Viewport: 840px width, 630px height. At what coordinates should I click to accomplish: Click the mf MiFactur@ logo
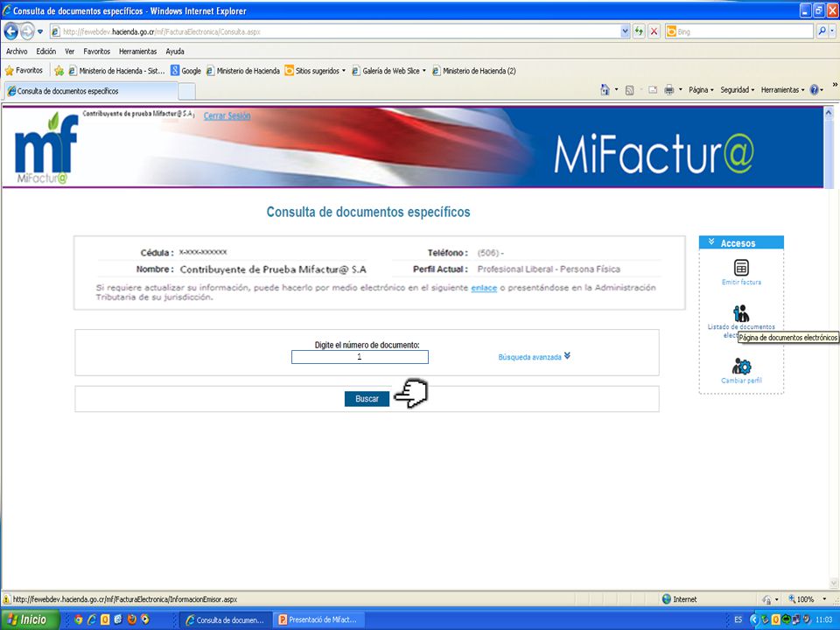click(x=46, y=147)
